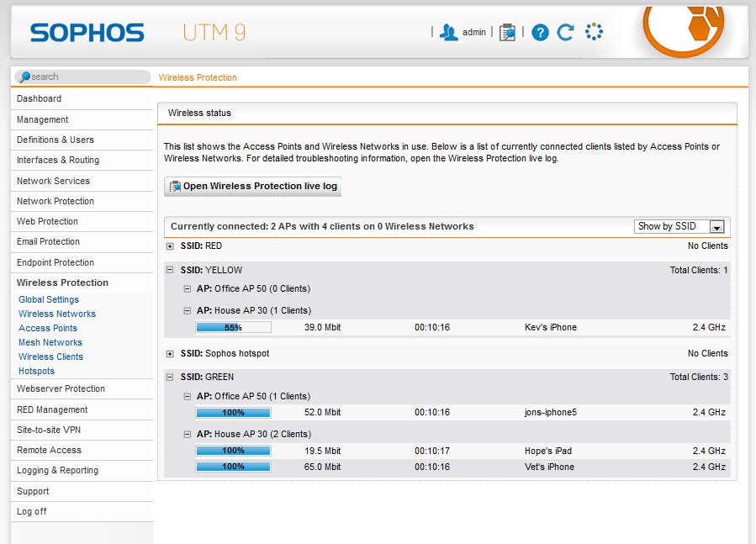Collapse House AP 30 (2 Clients)
This screenshot has height=544, width=756.
pyautogui.click(x=187, y=435)
